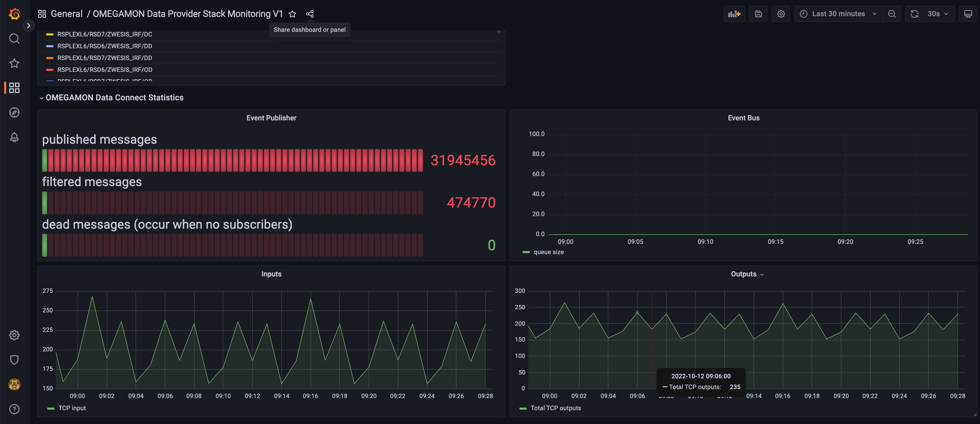Click the Add panel icon
The image size is (980, 424).
pos(734,14)
